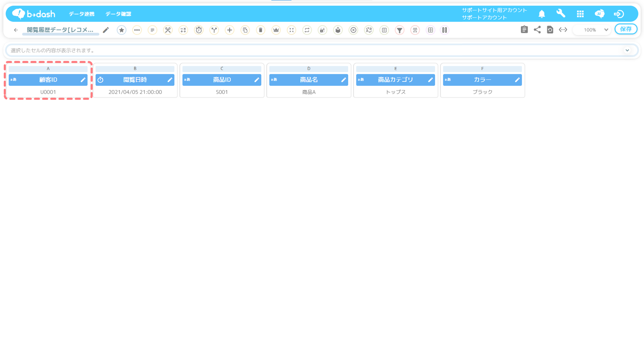Open settings with the wrench icon

(561, 14)
